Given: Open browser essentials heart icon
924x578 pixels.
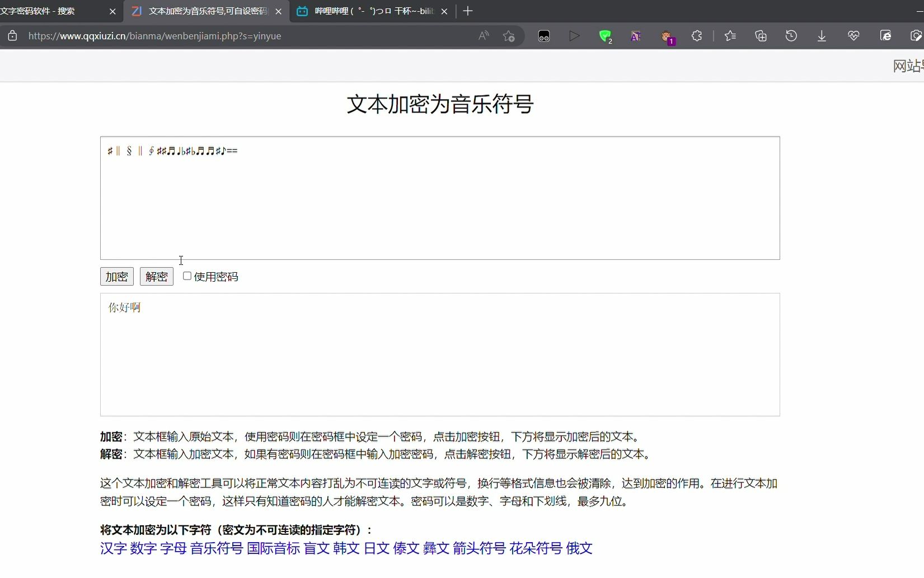Looking at the screenshot, I should pos(853,36).
